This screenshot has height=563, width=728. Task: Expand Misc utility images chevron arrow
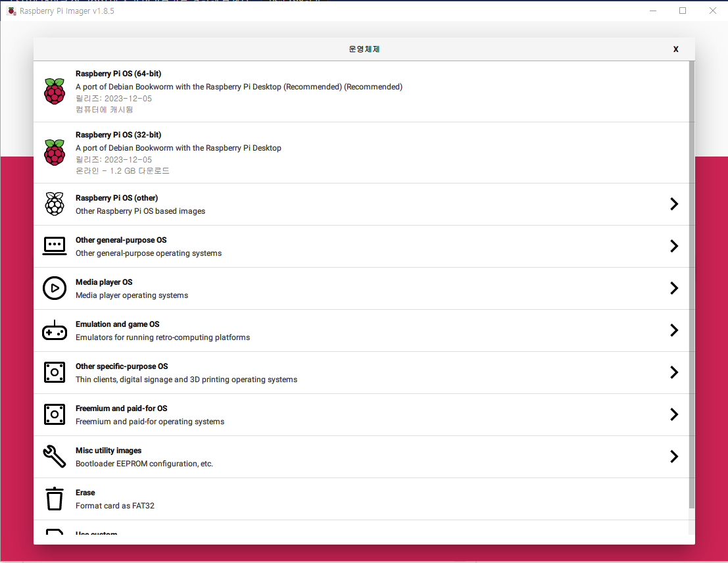coord(674,456)
